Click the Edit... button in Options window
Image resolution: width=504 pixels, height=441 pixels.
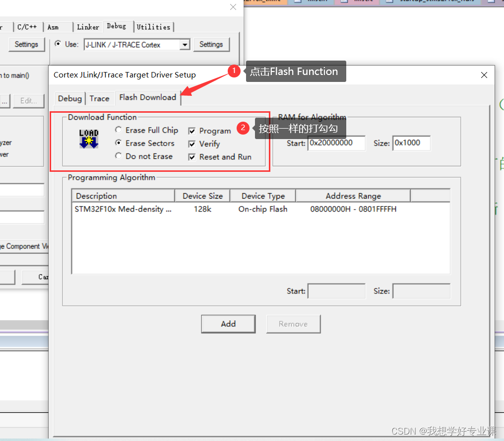coord(28,101)
